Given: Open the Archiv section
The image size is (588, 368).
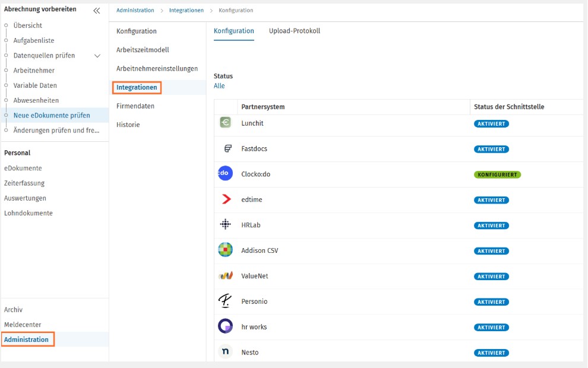Looking at the screenshot, I should point(13,310).
